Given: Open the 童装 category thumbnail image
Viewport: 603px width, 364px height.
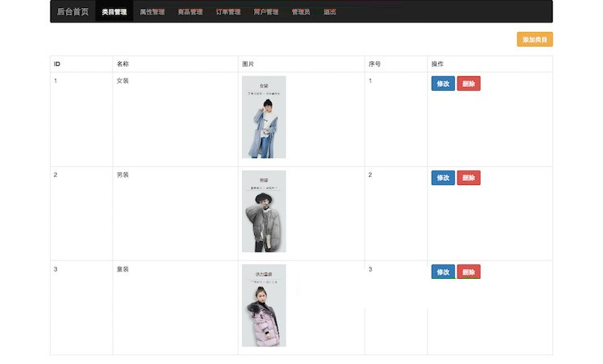Looking at the screenshot, I should [x=264, y=305].
